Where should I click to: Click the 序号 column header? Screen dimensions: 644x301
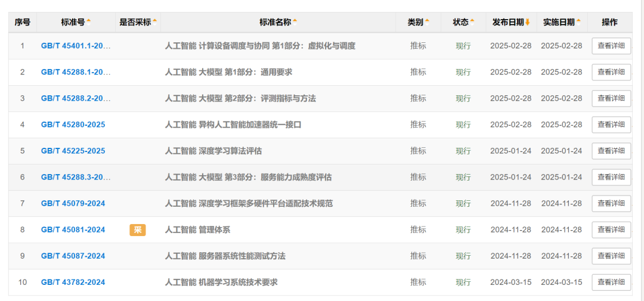click(23, 23)
